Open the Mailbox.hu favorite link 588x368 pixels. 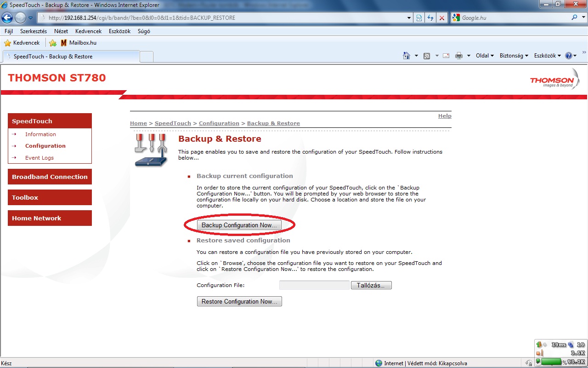[x=79, y=43]
